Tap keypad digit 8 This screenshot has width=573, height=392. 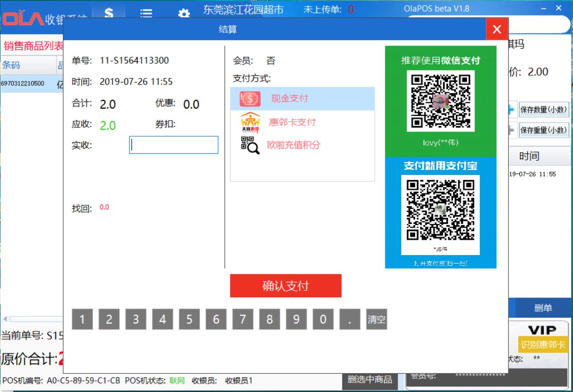[270, 319]
